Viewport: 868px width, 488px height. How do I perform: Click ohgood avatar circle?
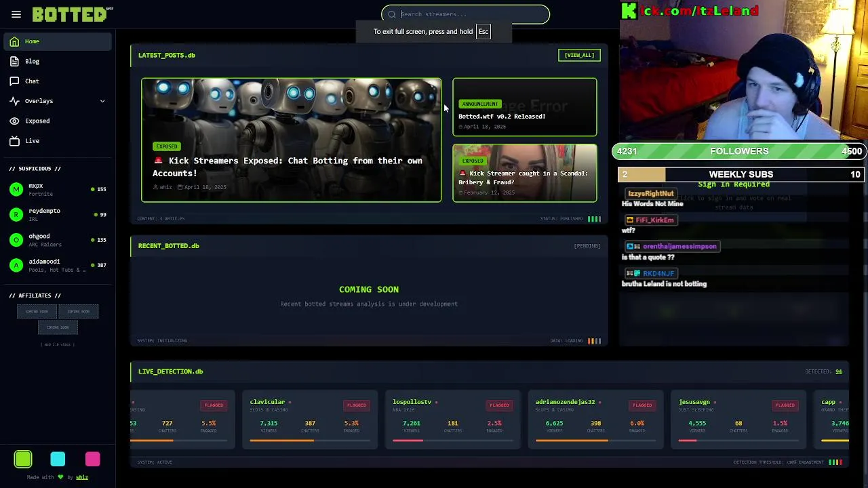point(16,240)
